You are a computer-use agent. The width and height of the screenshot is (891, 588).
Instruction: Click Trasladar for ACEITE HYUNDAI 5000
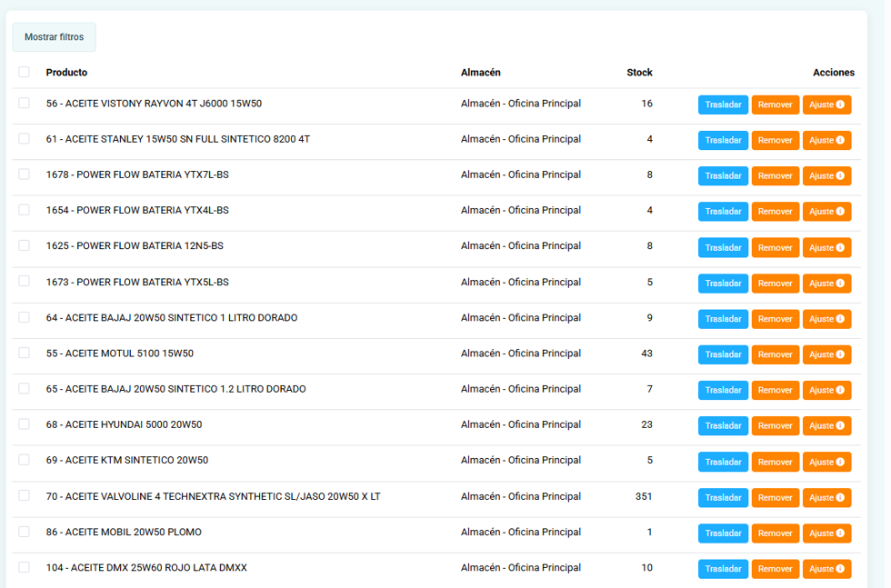(x=723, y=426)
